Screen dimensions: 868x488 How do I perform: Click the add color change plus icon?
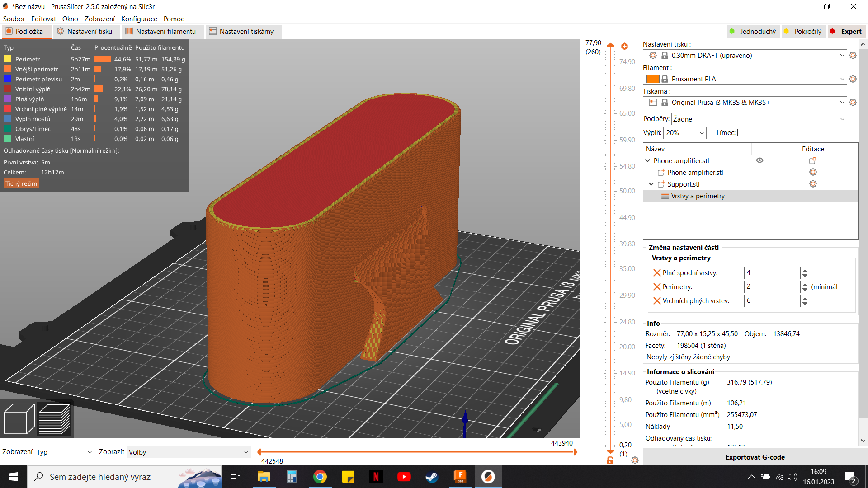point(624,46)
